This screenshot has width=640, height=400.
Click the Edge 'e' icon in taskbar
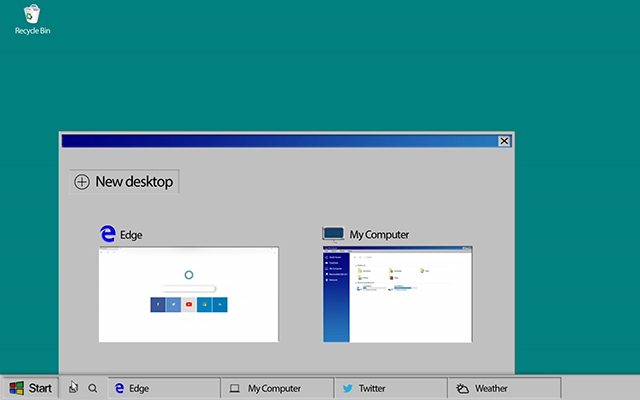pos(119,388)
